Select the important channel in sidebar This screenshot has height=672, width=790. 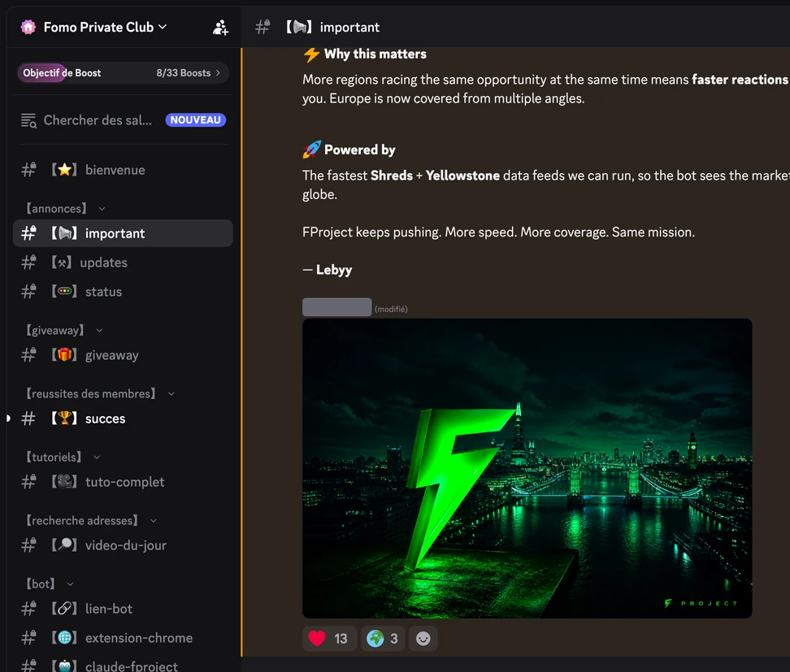tap(123, 233)
